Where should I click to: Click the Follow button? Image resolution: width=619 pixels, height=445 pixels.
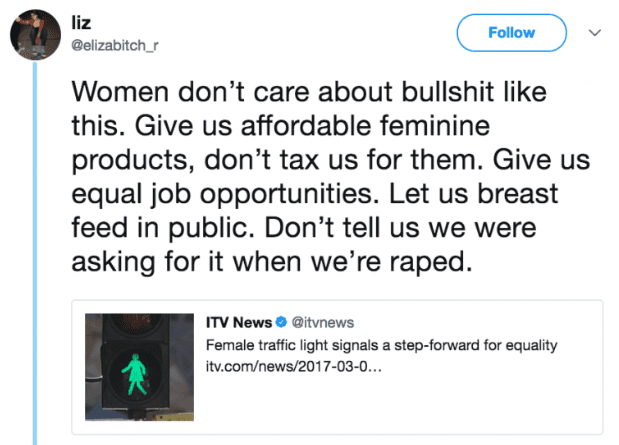tap(512, 33)
